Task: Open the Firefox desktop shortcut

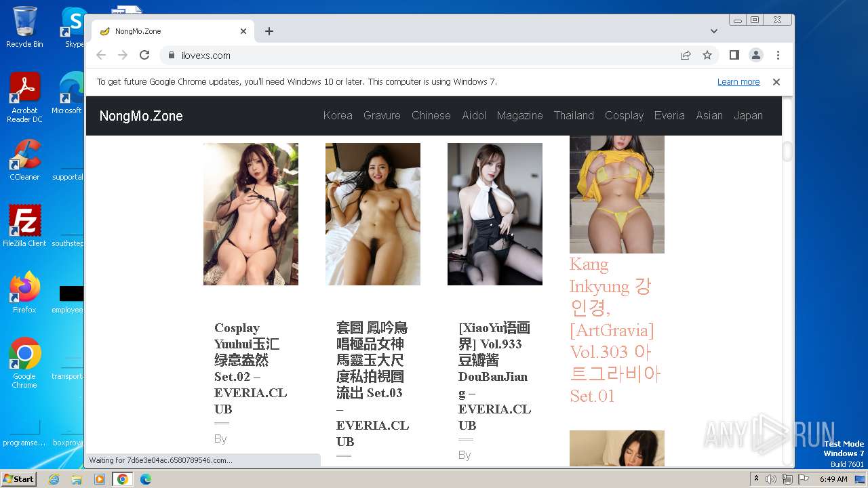Action: 24,293
